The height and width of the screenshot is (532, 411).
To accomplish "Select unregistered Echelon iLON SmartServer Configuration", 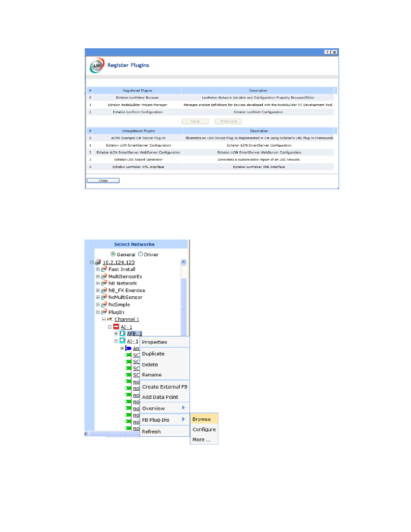I will (x=138, y=145).
